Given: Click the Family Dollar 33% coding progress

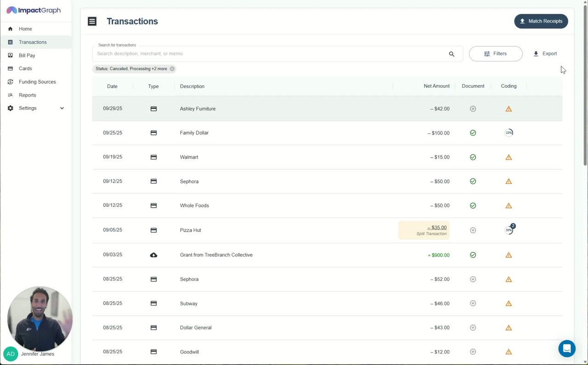Looking at the screenshot, I should pos(509,133).
